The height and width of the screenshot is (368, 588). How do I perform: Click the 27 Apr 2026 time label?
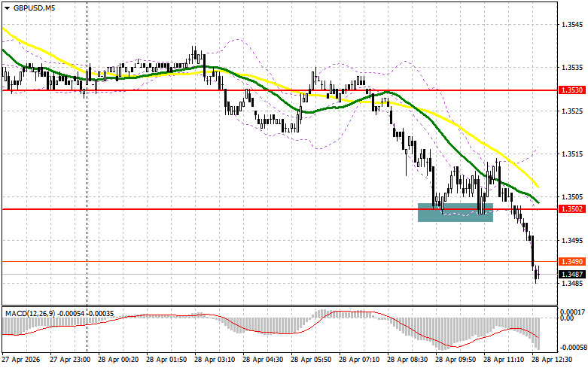click(21, 360)
